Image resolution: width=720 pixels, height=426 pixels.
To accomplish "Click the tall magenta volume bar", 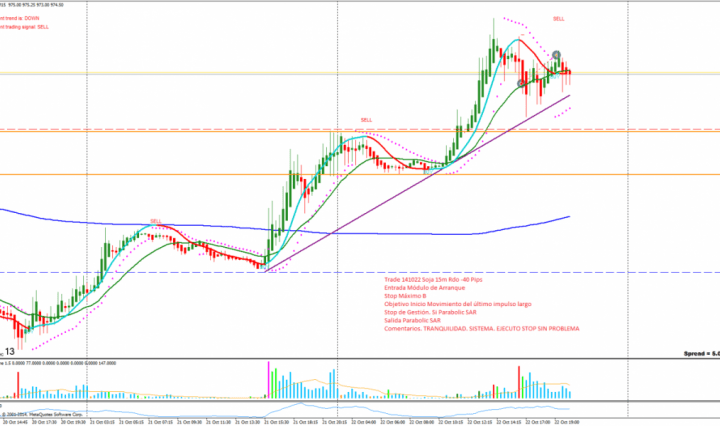I will (269, 376).
